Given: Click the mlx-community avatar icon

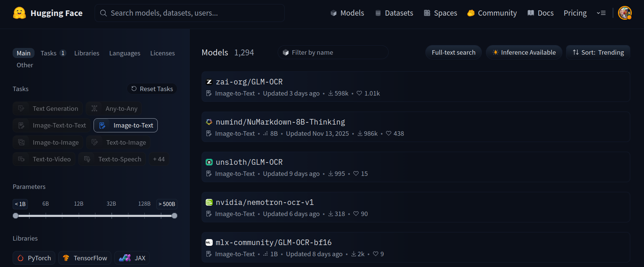Looking at the screenshot, I should click(209, 242).
